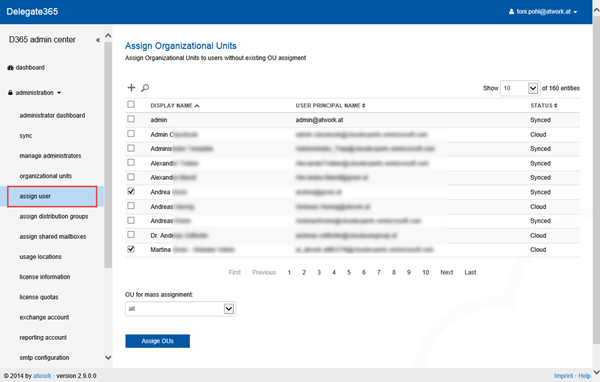Image resolution: width=600 pixels, height=382 pixels.
Task: Select checkbox for admin@atwork.at user
Action: 131,119
